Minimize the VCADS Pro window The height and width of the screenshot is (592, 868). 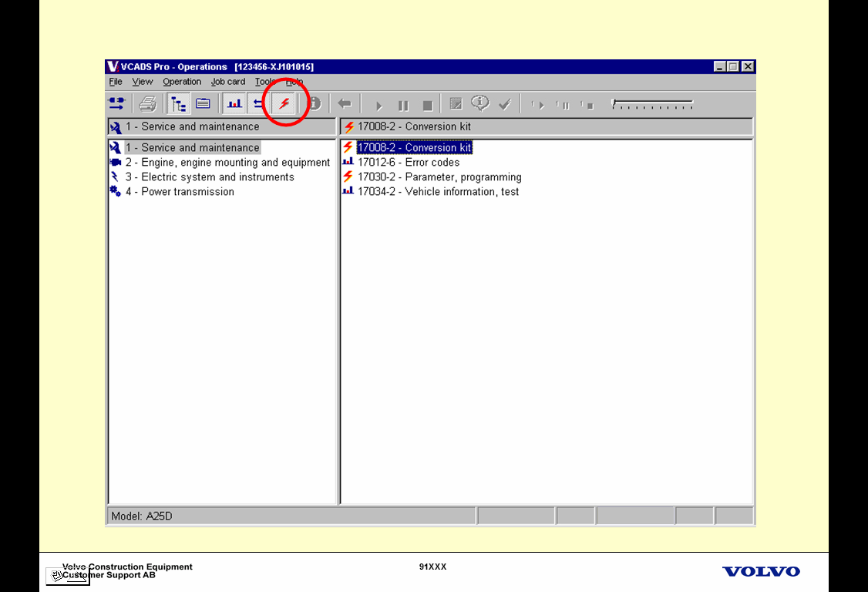[720, 66]
